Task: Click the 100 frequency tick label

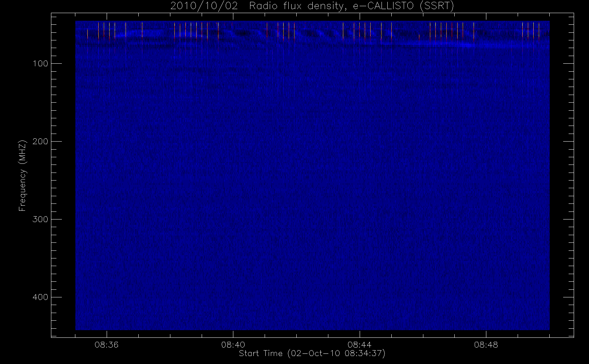Action: point(40,64)
